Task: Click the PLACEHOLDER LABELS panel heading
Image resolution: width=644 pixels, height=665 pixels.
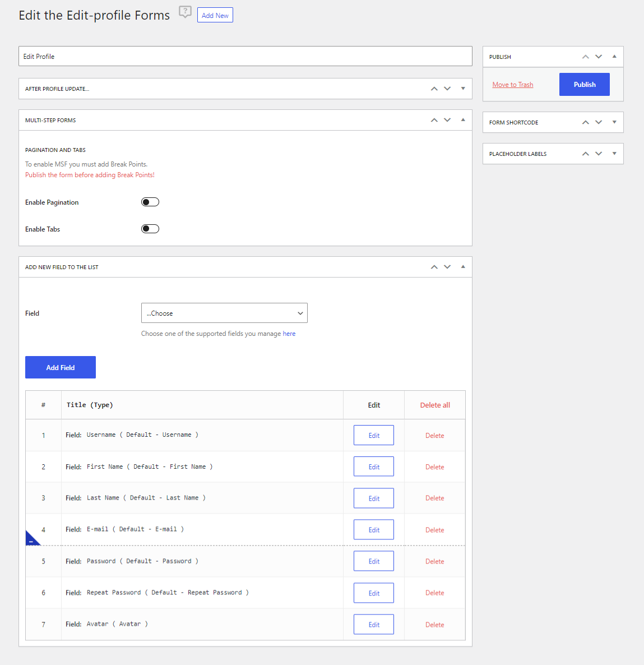Action: pyautogui.click(x=518, y=154)
